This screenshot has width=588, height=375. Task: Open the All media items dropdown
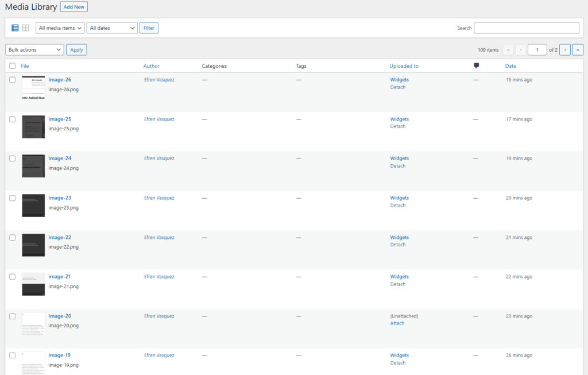tap(60, 27)
